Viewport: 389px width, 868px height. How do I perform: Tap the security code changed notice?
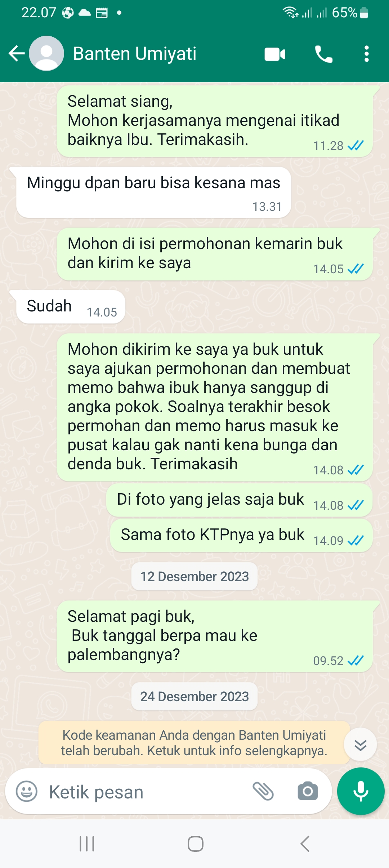[x=194, y=743]
